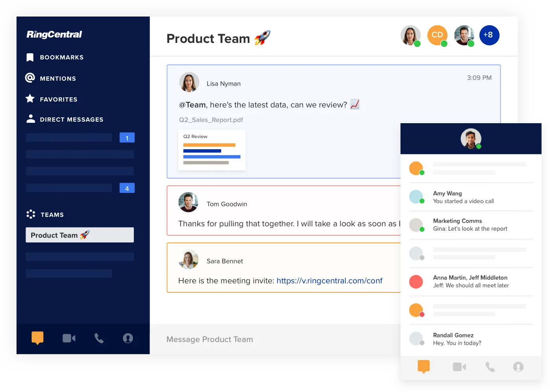Select Product Team in teams list

point(79,235)
